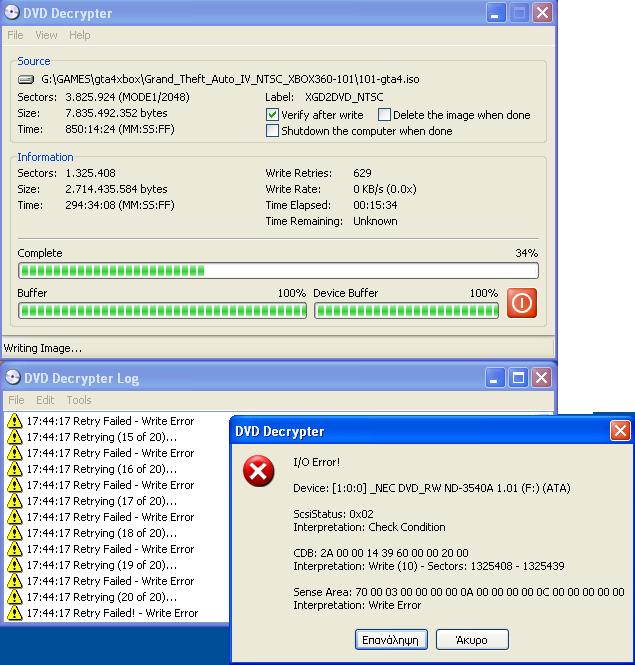Close the I/O Error dialog with X
This screenshot has width=635, height=665.
coord(620,431)
